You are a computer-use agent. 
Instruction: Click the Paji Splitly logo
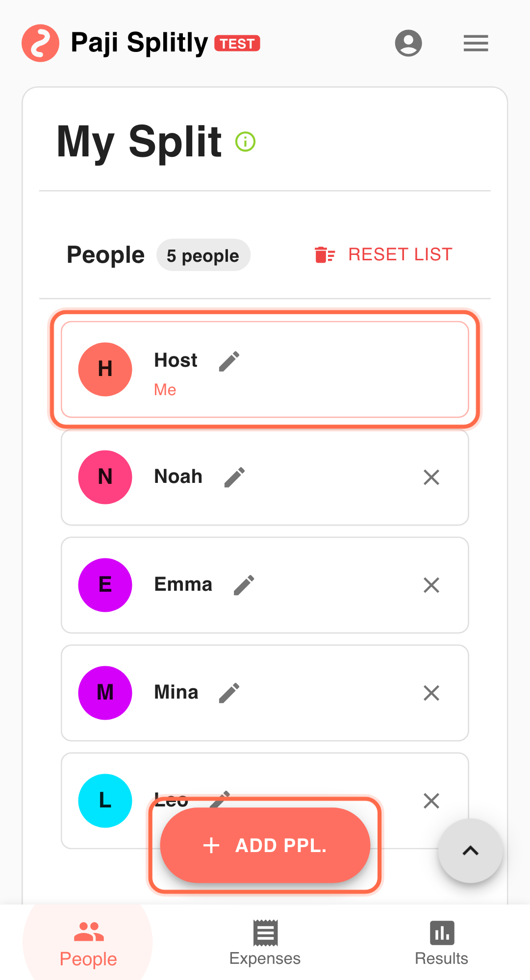41,43
